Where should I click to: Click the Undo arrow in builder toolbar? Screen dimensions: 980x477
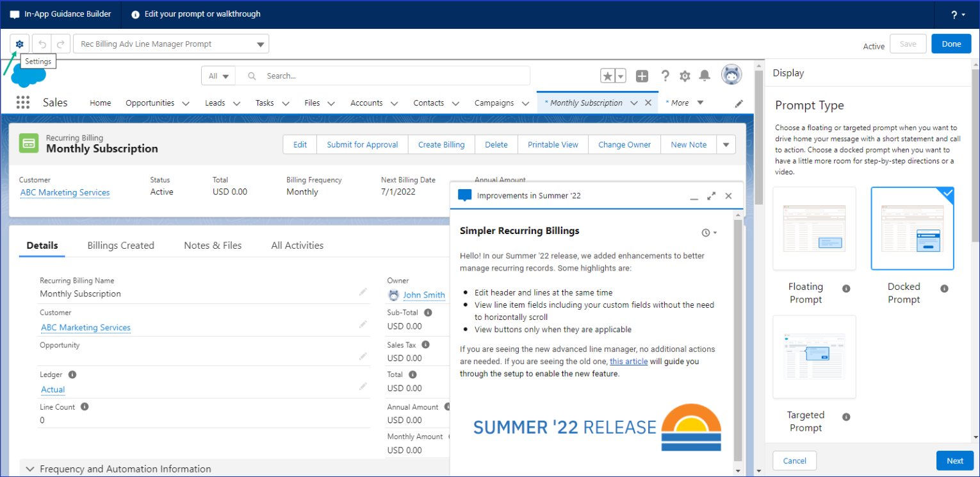click(x=42, y=44)
